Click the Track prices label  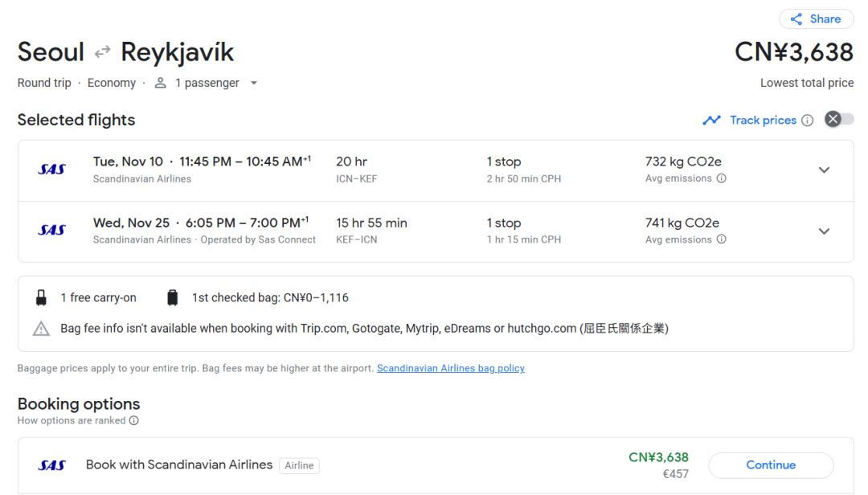[x=763, y=121]
